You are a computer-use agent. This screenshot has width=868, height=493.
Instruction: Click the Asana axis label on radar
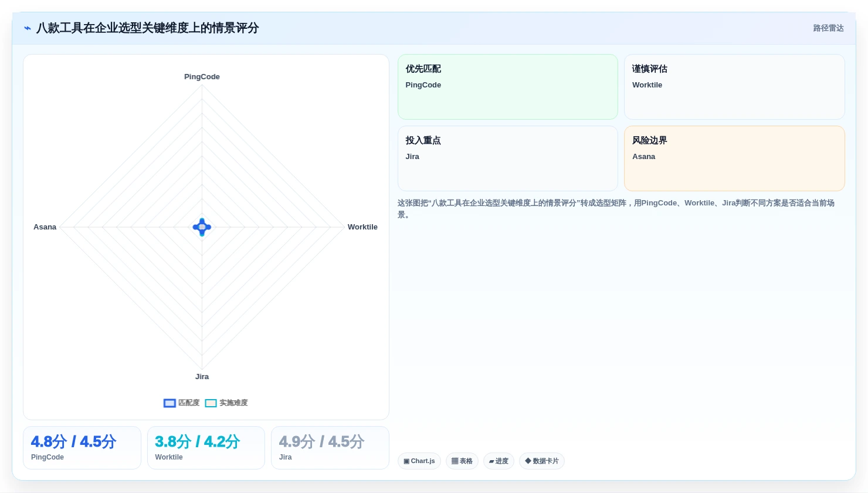point(45,227)
